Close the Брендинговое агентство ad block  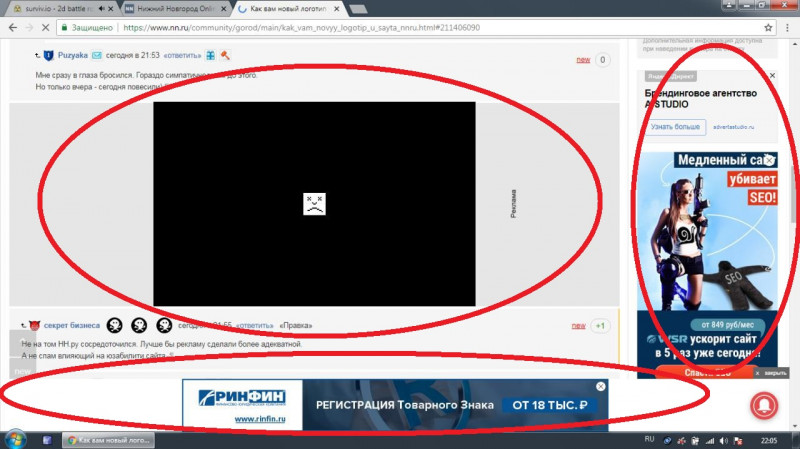[772, 76]
